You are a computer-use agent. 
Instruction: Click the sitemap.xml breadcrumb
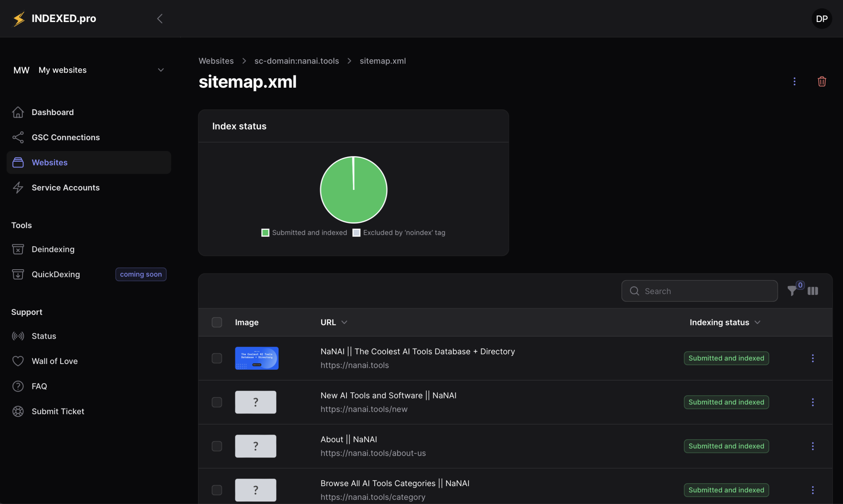pyautogui.click(x=383, y=61)
